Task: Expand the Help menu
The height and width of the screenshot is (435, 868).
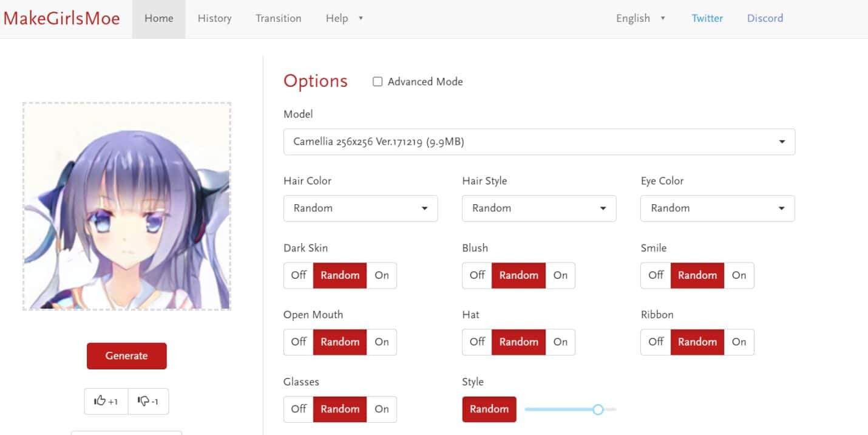Action: (344, 19)
